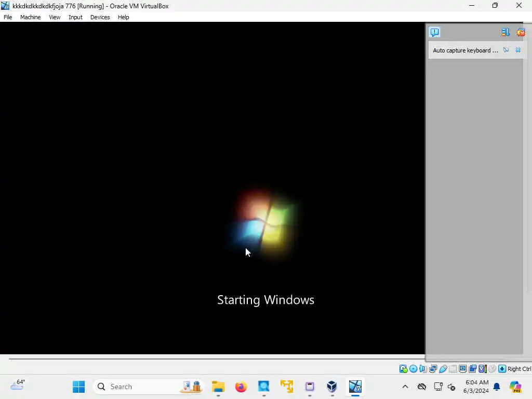This screenshot has height=399, width=532.
Task: Click the OneDrive cloud tray icon
Action: [422, 387]
